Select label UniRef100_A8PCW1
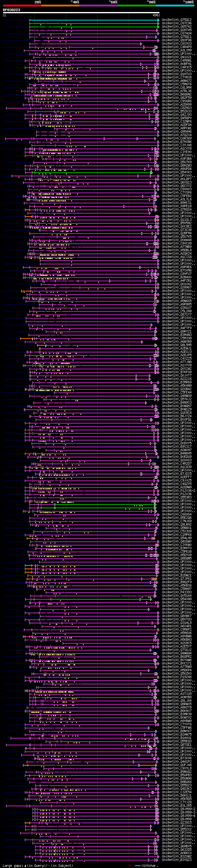This screenshot has width=197, height=868. pos(177,128)
